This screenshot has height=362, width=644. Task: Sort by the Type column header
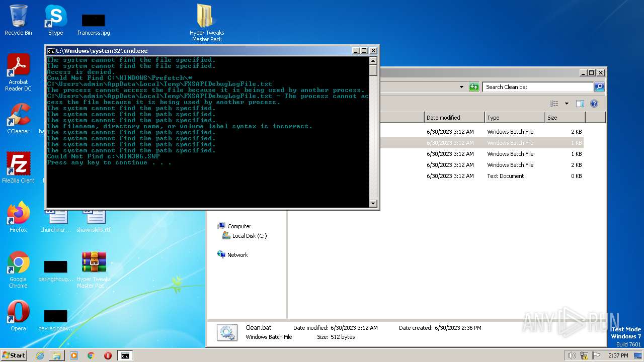click(515, 118)
